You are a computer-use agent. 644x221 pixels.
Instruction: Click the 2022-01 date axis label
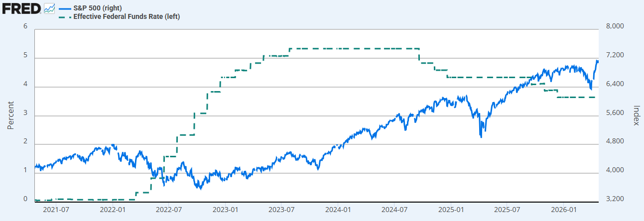tap(112, 210)
